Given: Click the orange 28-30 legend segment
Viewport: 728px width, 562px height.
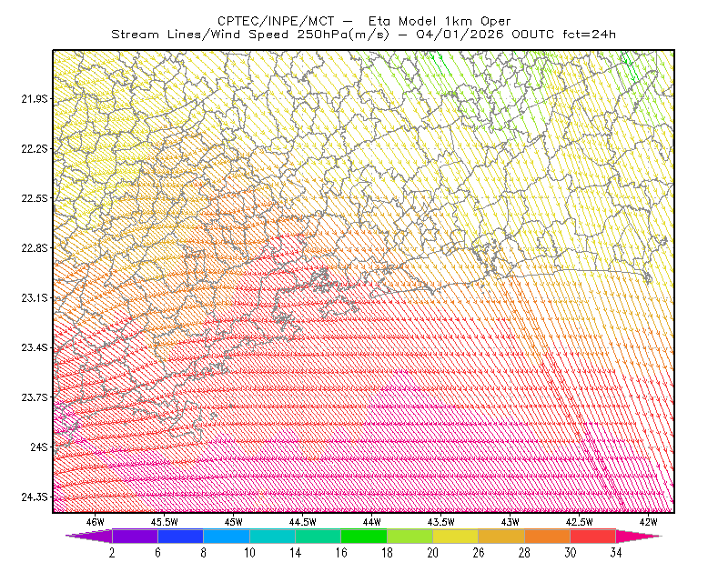Looking at the screenshot, I should [548, 536].
